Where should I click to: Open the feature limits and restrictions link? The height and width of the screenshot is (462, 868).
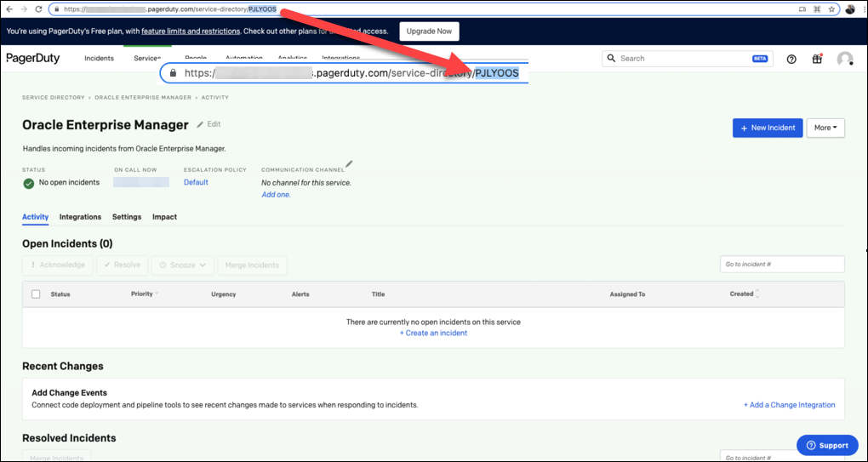coord(191,31)
